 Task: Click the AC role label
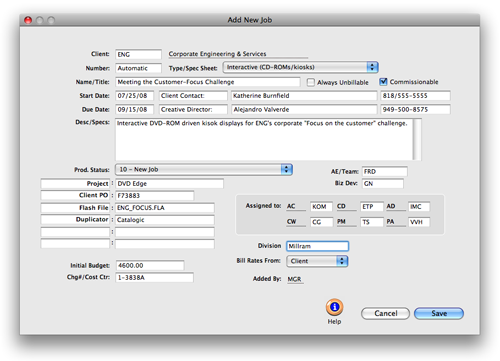(291, 206)
